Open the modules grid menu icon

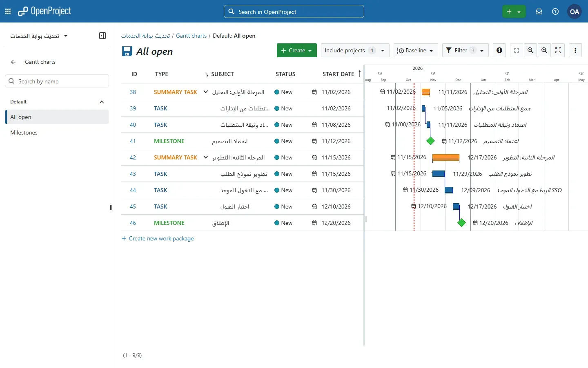tap(8, 12)
